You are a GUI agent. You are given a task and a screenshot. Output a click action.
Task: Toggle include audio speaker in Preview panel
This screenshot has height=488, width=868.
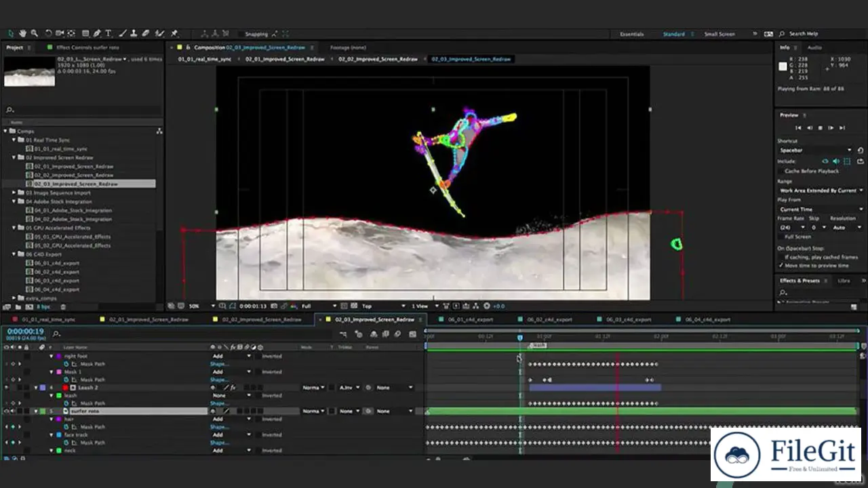[836, 161]
